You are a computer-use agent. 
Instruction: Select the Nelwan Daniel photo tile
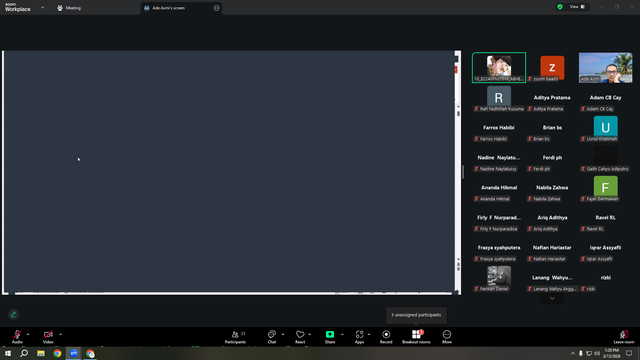(x=499, y=279)
